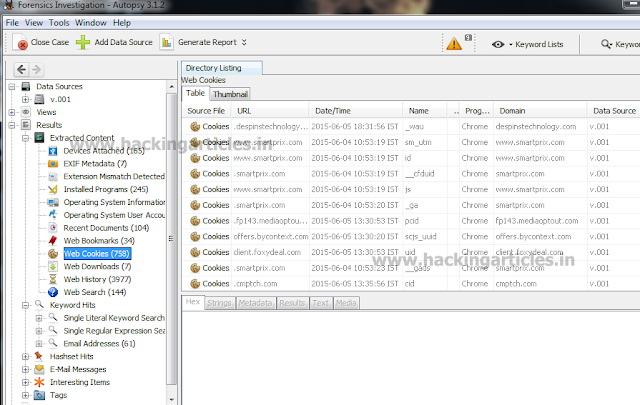
Task: Select the Extension Mismatch Detected item
Action: pos(114,176)
